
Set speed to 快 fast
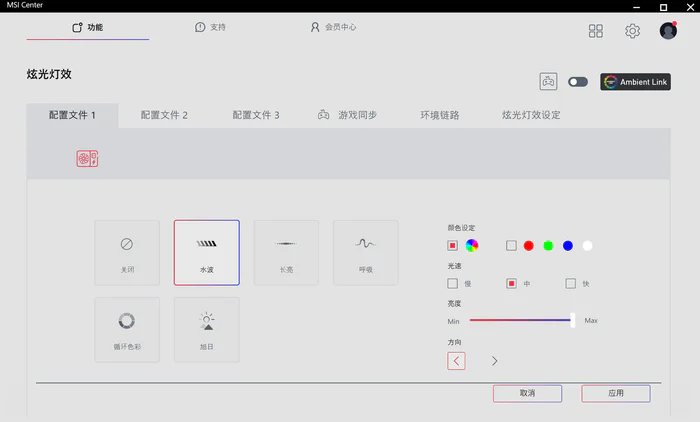pos(571,284)
